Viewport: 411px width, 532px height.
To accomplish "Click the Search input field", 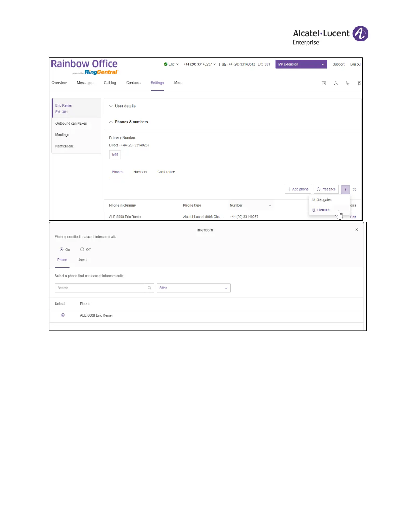I will [100, 288].
